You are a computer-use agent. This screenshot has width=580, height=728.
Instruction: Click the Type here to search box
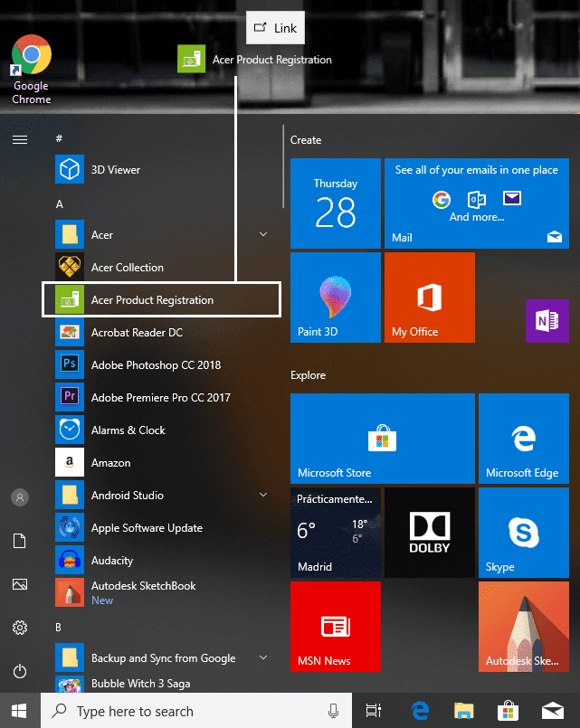196,710
